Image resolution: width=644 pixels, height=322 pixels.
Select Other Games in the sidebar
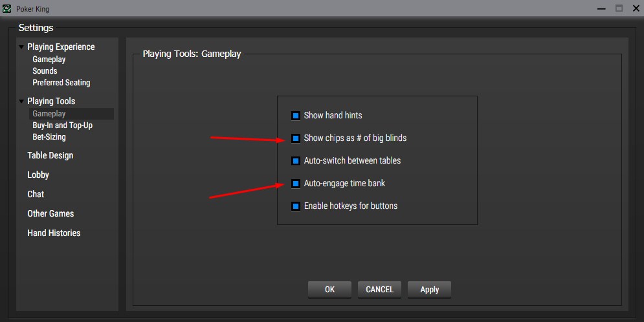[50, 213]
